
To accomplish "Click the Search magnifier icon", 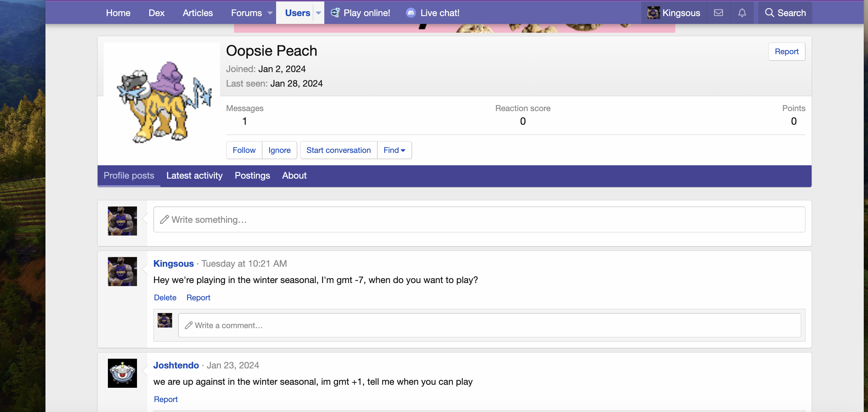I will 769,13.
